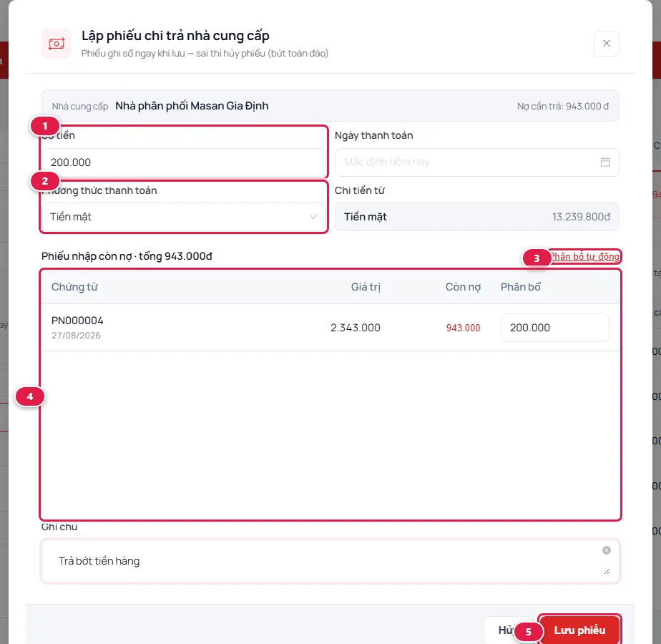Click the Còn nợ column header

[x=463, y=287]
